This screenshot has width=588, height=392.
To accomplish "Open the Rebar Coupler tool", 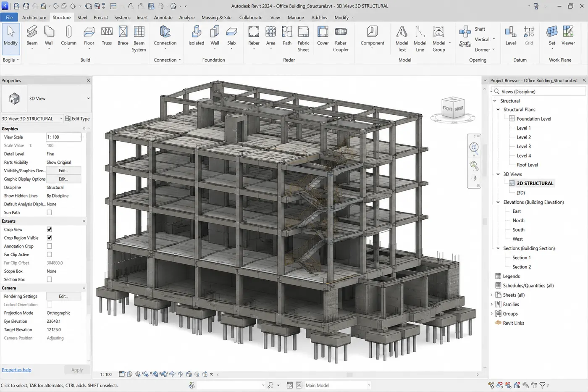I will (341, 39).
